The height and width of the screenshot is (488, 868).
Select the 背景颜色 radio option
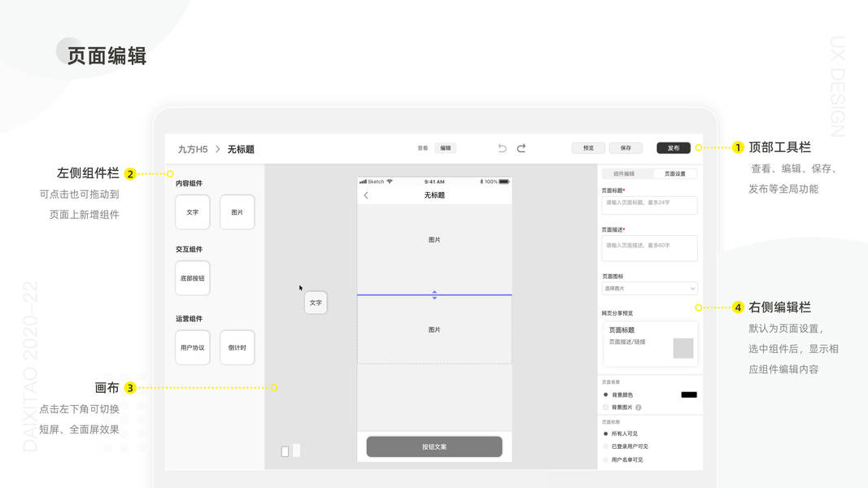[x=605, y=395]
